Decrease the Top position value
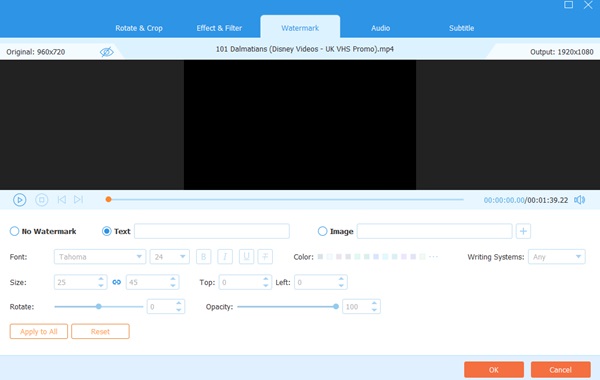The image size is (600, 380). tap(266, 285)
